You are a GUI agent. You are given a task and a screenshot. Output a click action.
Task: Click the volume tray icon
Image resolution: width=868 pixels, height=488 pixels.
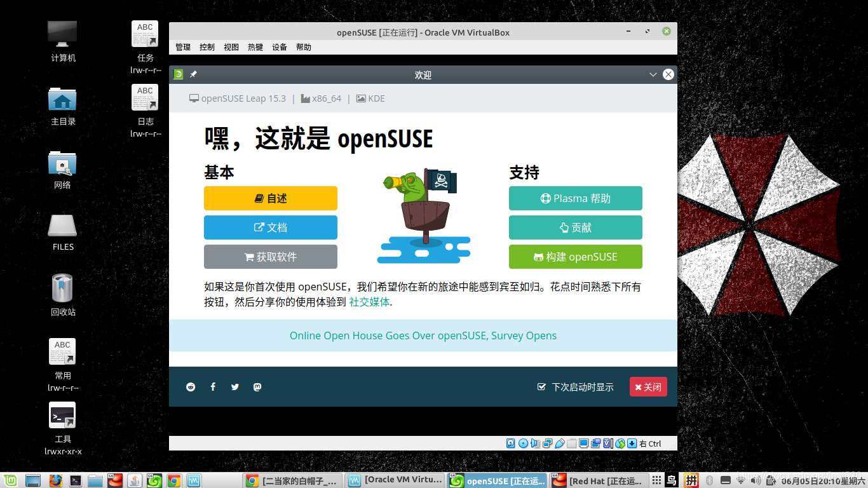pyautogui.click(x=756, y=481)
